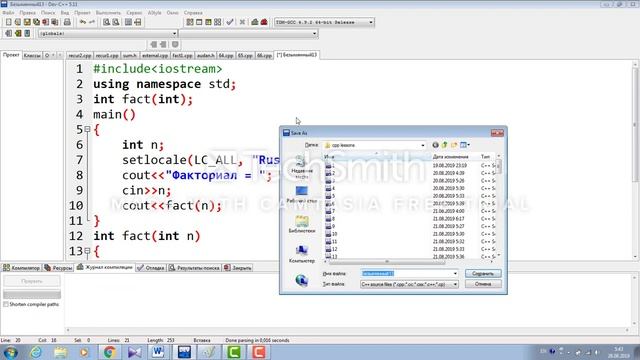Select file 7 in the dialog list
Screen dimensions: 640x360
point(331,211)
